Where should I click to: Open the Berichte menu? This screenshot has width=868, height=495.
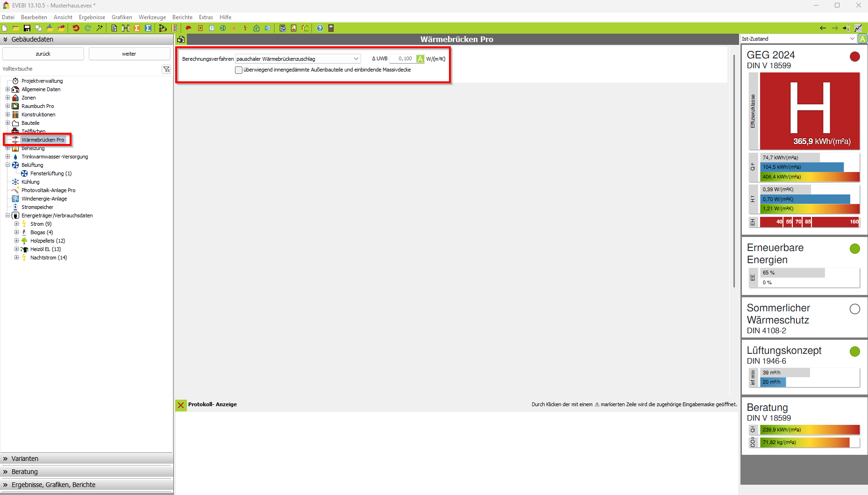pyautogui.click(x=182, y=17)
